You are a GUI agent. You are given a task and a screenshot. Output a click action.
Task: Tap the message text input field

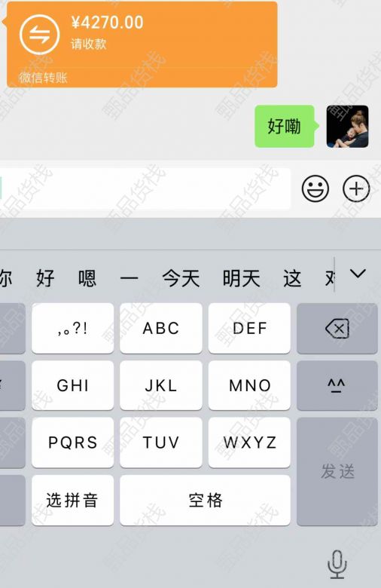pos(145,188)
